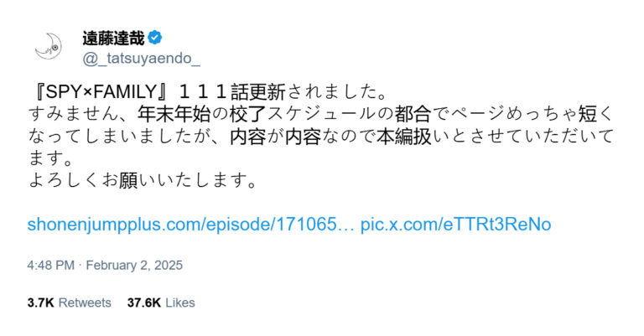Click the 3.7K retweet count
Viewport: 644px width, 336px height.
click(40, 302)
